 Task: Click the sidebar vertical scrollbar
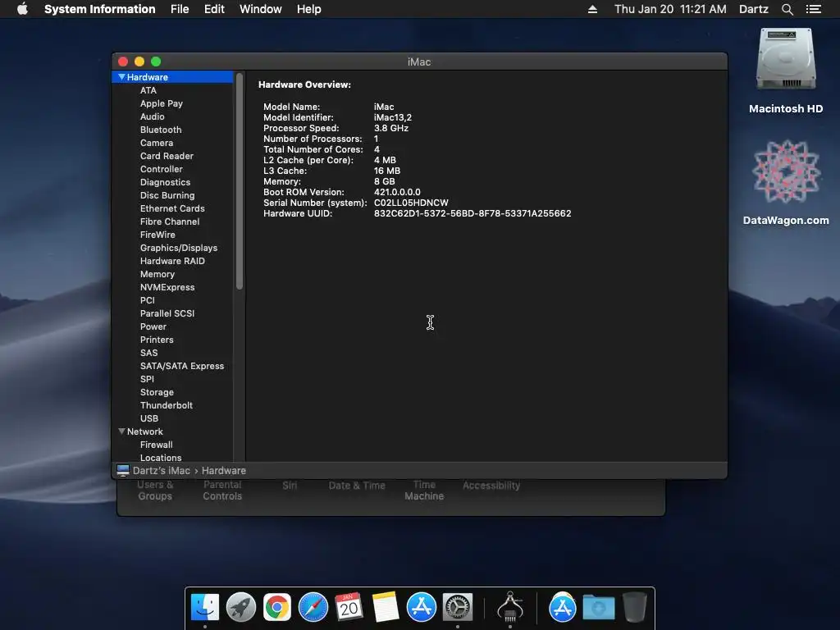click(x=240, y=181)
